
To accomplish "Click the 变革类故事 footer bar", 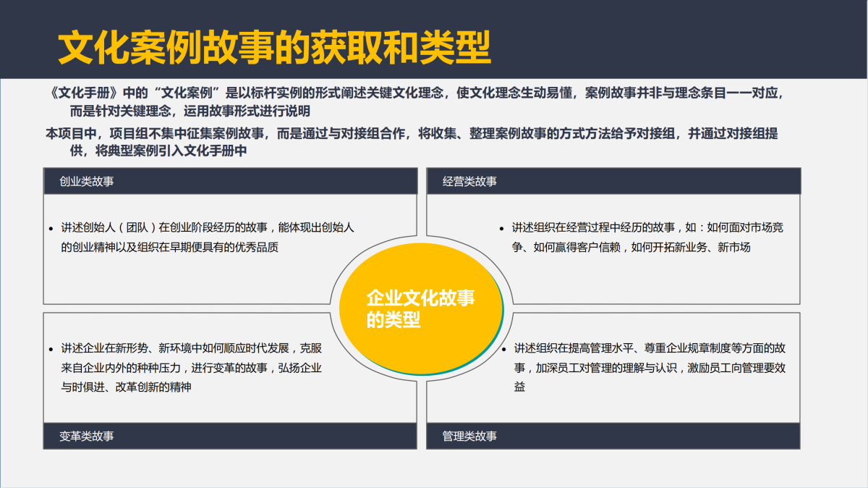I will click(230, 436).
